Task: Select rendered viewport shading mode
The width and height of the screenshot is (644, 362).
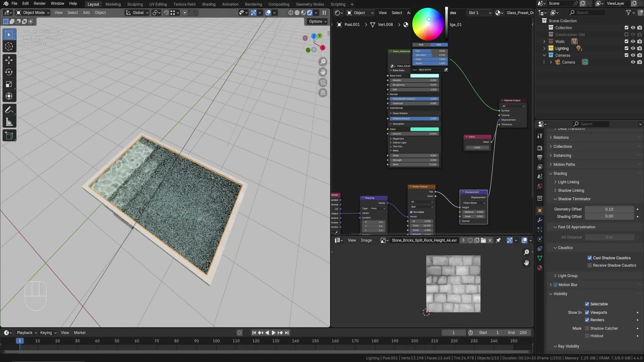Action: pos(310,13)
